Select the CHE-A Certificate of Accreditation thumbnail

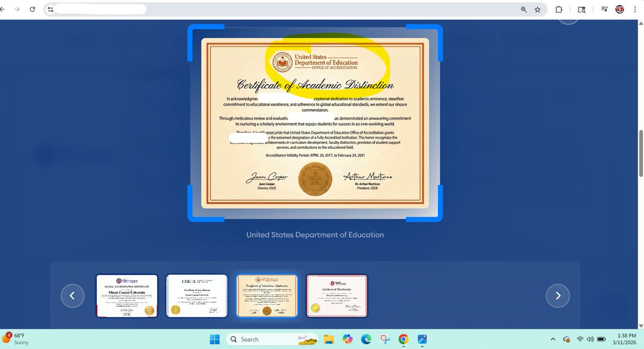point(197,296)
